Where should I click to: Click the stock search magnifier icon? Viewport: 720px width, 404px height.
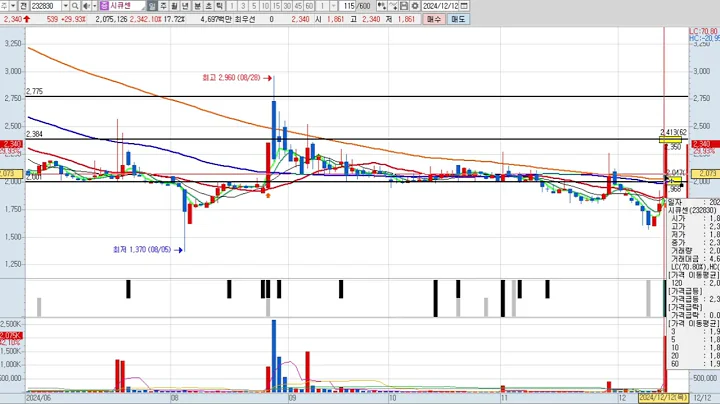(x=75, y=6)
